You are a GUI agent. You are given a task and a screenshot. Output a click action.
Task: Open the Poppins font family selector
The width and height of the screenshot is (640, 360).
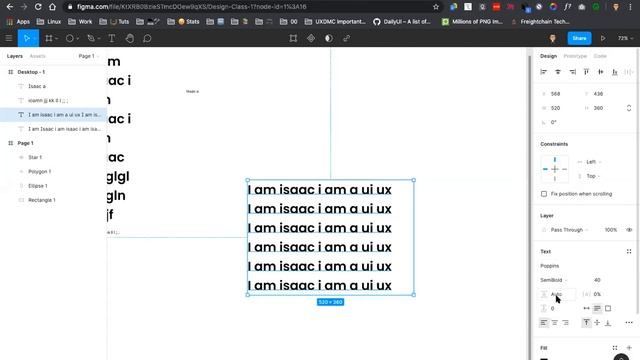click(x=549, y=266)
